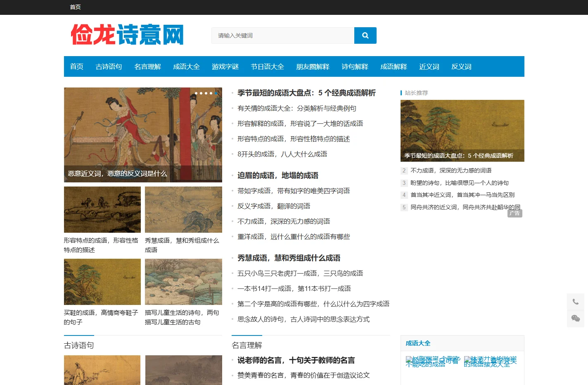This screenshot has width=588, height=385.
Task: Open recommended image 季节最短的成语大盘点 in sidebar
Action: 462,131
